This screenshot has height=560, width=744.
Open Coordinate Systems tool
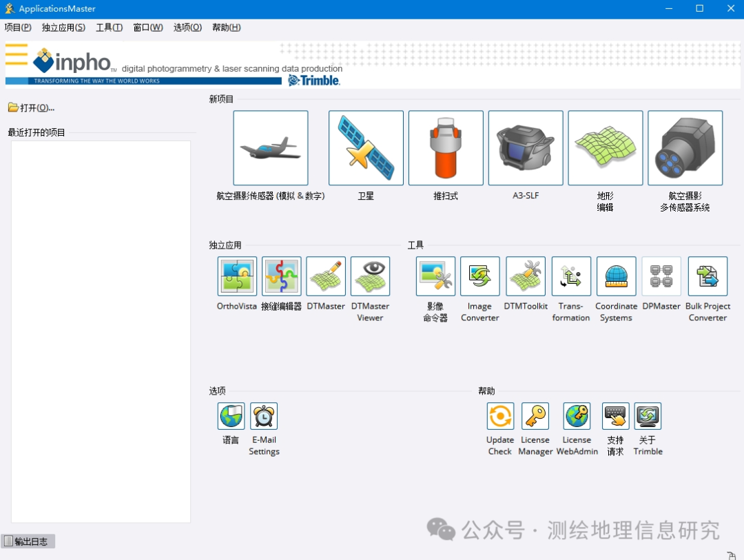[x=616, y=276]
